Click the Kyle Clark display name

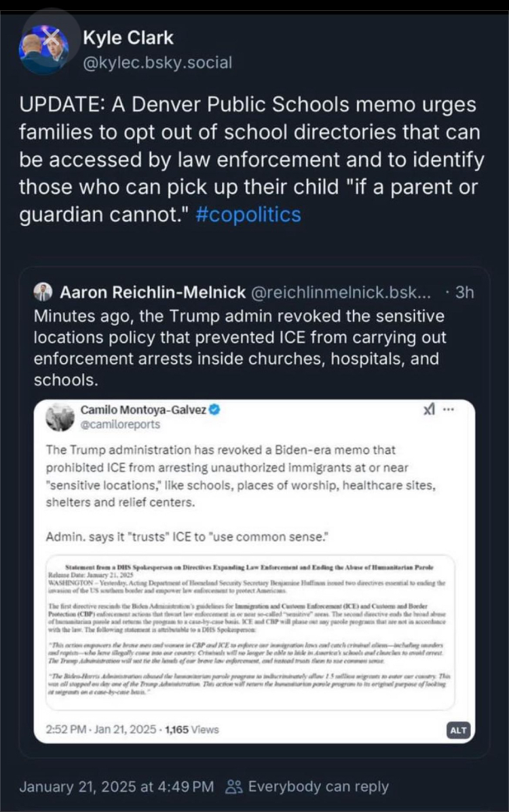(x=128, y=38)
